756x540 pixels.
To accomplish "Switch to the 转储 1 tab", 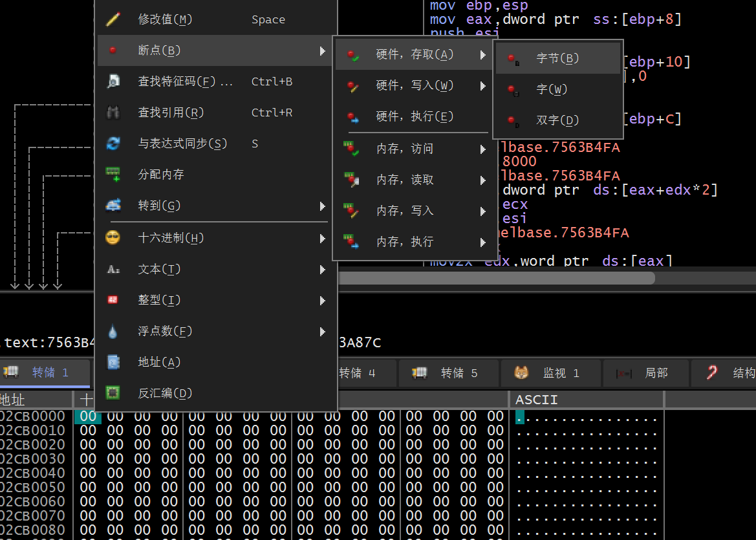I will [45, 373].
